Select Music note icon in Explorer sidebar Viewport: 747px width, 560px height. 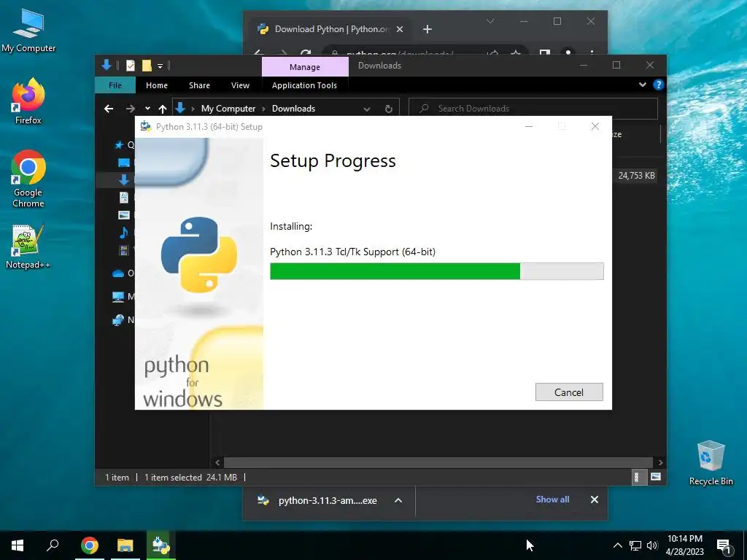(124, 233)
